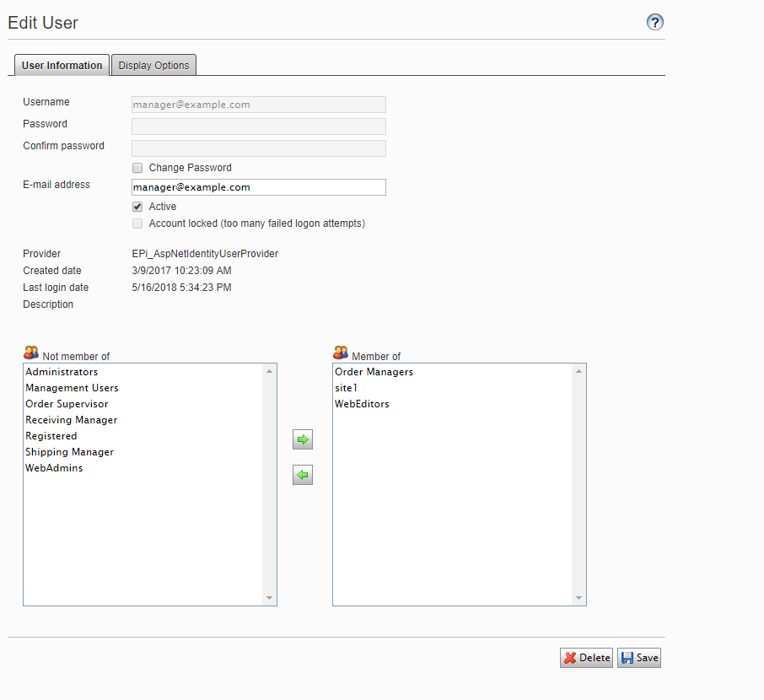Enable the Change Password checkbox
The image size is (764, 700).
137,167
